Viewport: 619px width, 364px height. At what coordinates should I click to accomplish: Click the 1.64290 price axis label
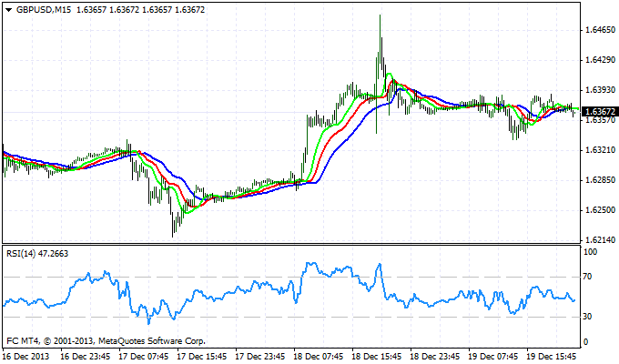(601, 60)
